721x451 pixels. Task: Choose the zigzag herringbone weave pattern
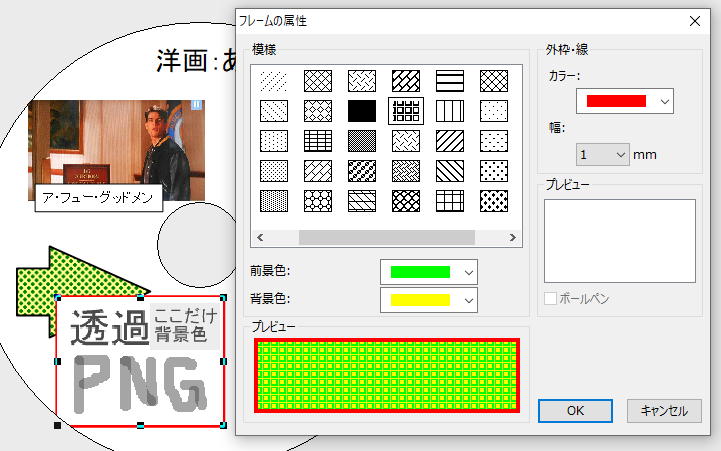406,171
